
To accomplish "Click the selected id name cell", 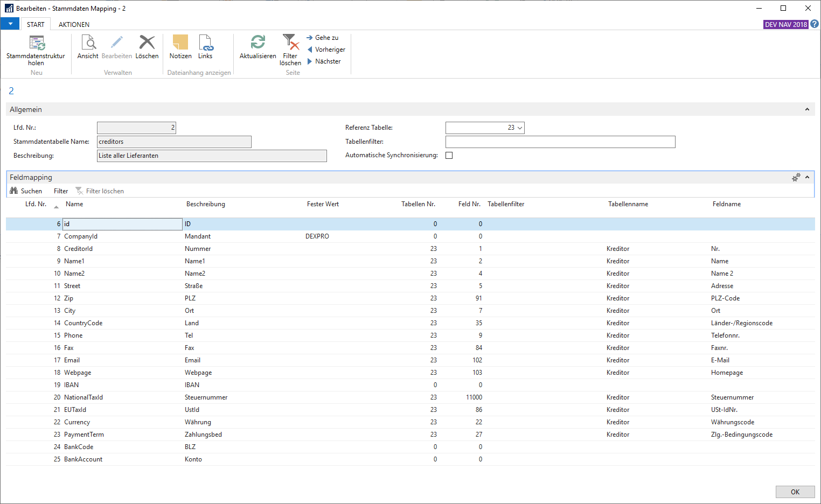I will (x=122, y=224).
